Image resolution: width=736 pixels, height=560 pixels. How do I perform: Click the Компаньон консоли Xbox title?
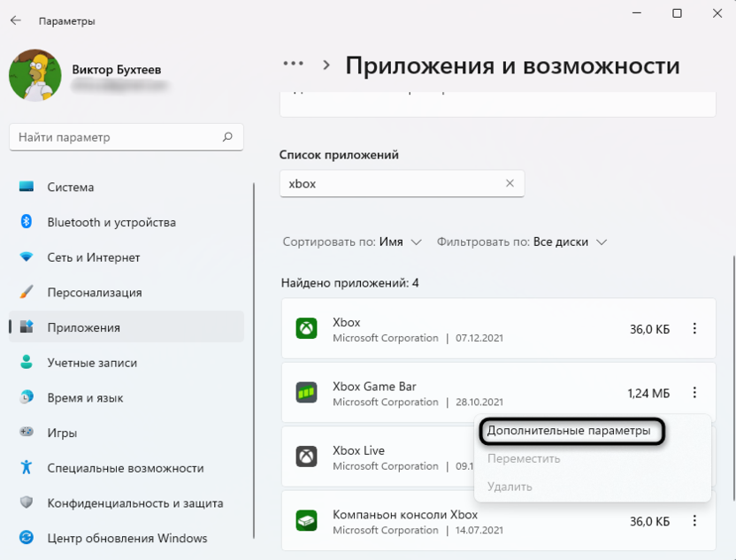[x=405, y=515]
